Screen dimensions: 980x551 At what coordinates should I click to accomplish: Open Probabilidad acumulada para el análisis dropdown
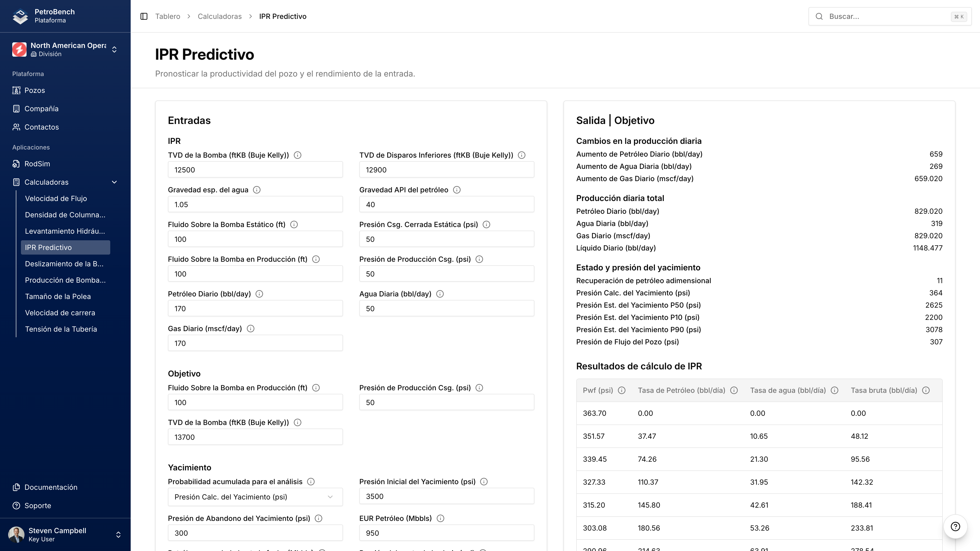click(255, 497)
